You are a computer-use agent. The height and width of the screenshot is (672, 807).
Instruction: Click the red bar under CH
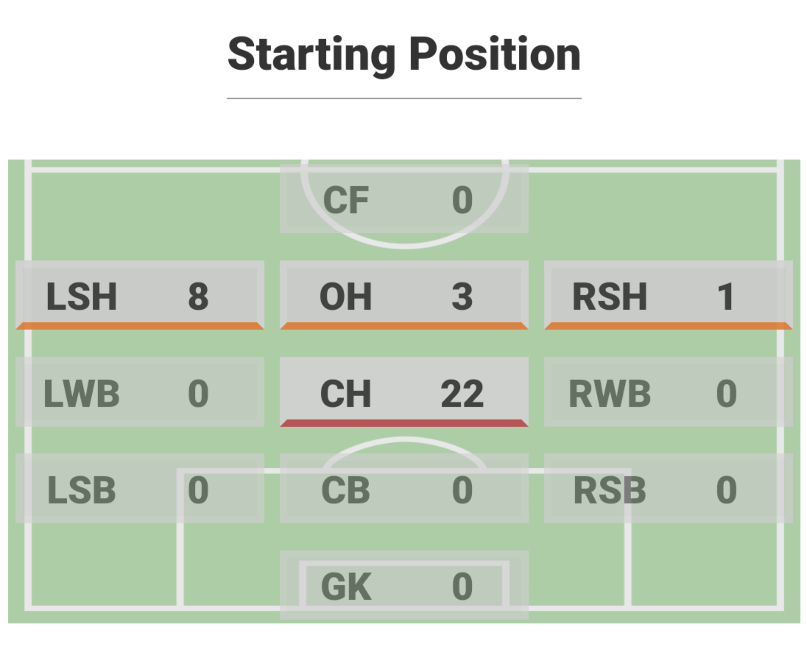tap(403, 423)
